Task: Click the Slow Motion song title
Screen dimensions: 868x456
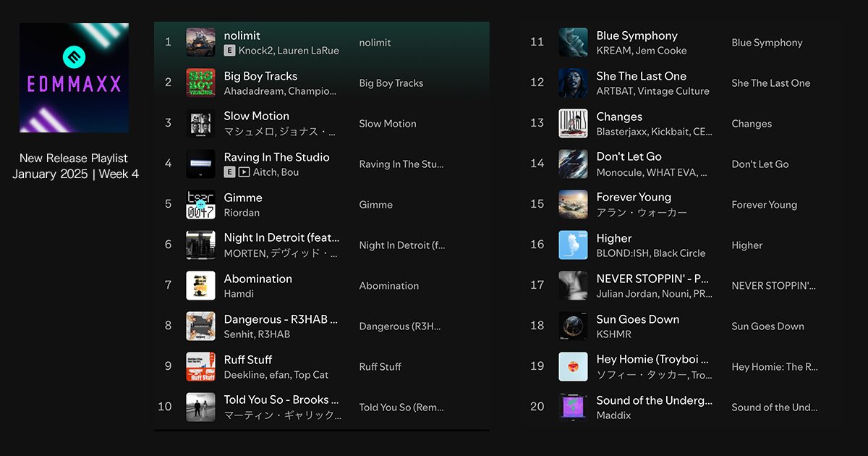Action: (x=257, y=116)
